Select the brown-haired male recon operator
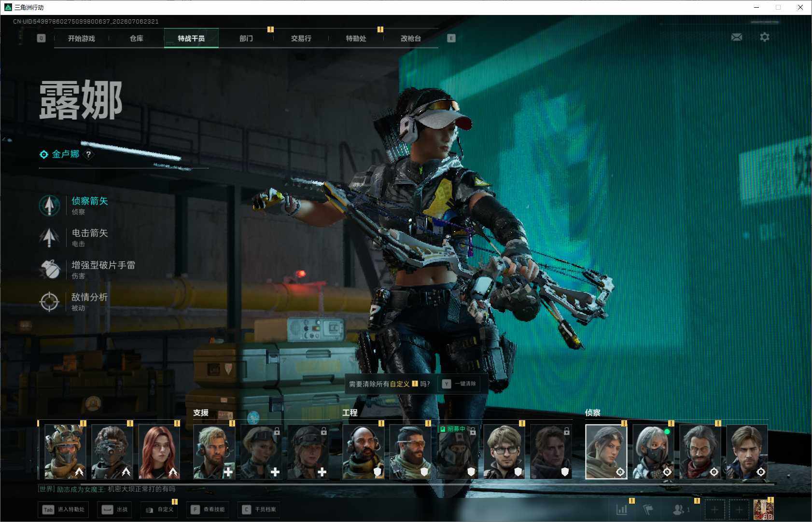This screenshot has width=812, height=522. click(747, 452)
